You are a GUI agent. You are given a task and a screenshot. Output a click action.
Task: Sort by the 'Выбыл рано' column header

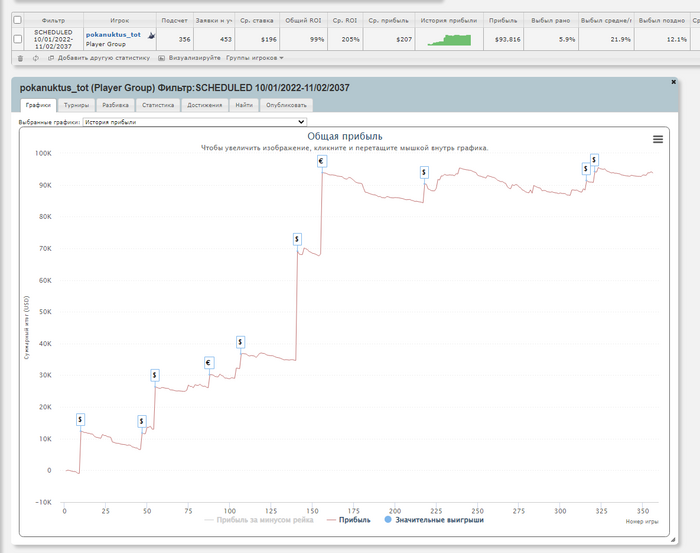click(550, 21)
